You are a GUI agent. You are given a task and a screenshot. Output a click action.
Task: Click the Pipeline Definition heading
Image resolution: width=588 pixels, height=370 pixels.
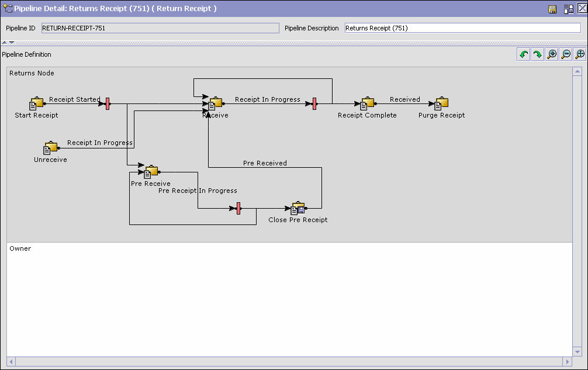tap(27, 54)
